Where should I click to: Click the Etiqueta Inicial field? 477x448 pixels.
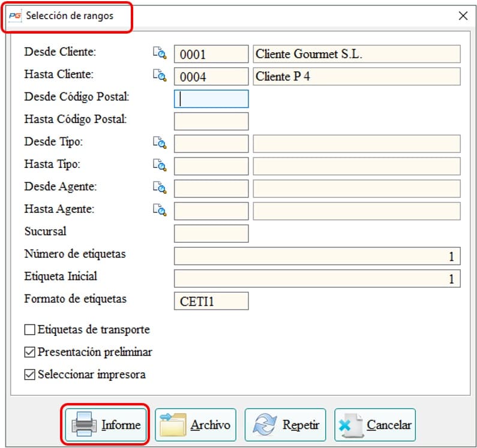click(317, 278)
